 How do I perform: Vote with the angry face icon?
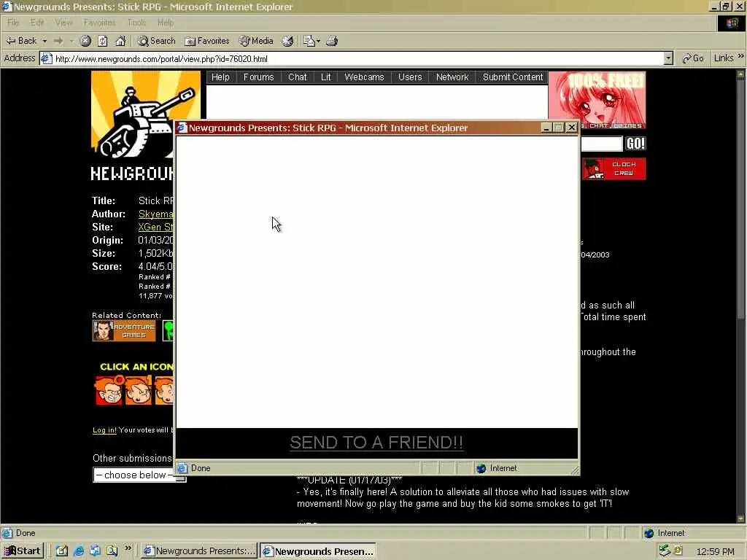pyautogui.click(x=109, y=390)
